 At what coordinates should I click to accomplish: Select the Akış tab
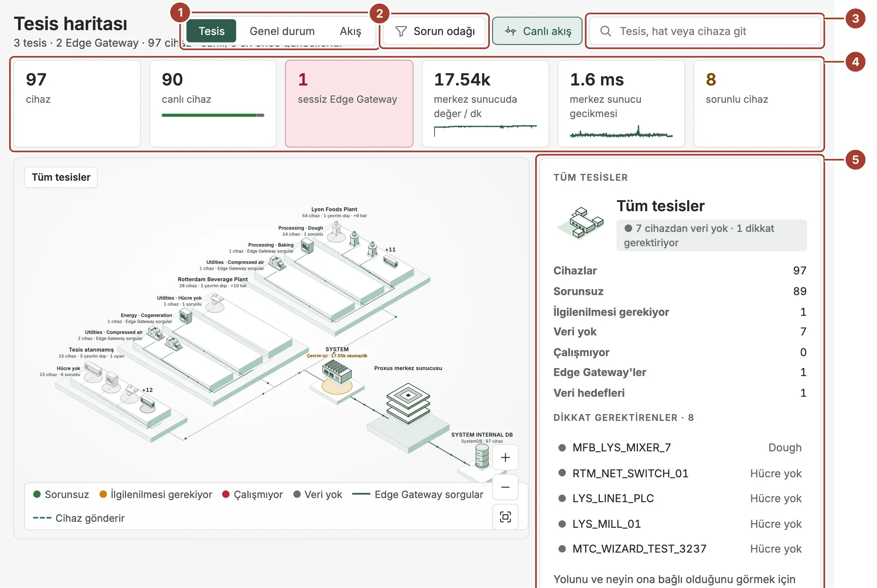coord(350,31)
